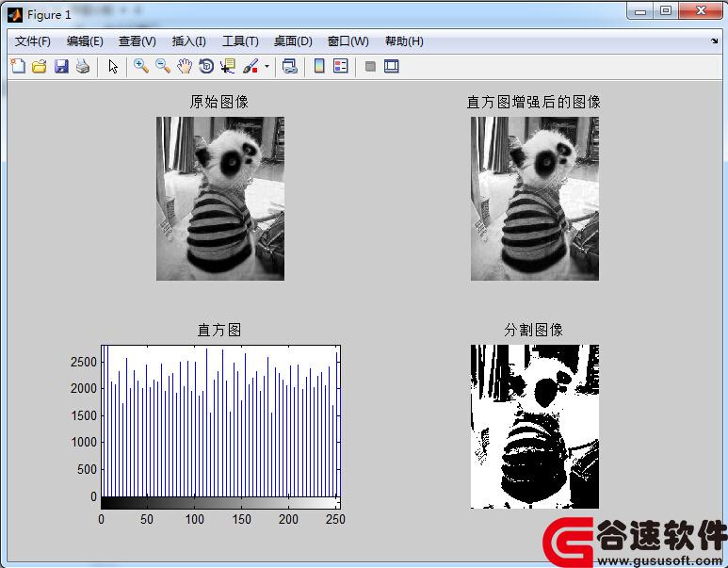Click the x-axis label 250

[x=335, y=519]
